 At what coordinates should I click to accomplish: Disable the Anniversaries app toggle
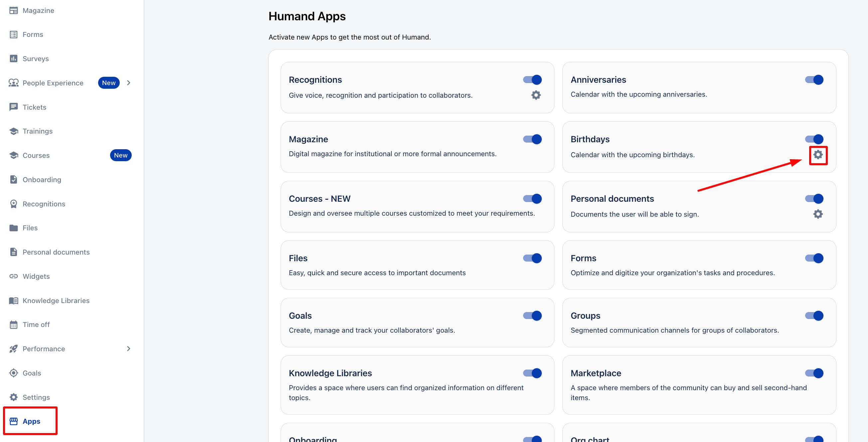[814, 80]
